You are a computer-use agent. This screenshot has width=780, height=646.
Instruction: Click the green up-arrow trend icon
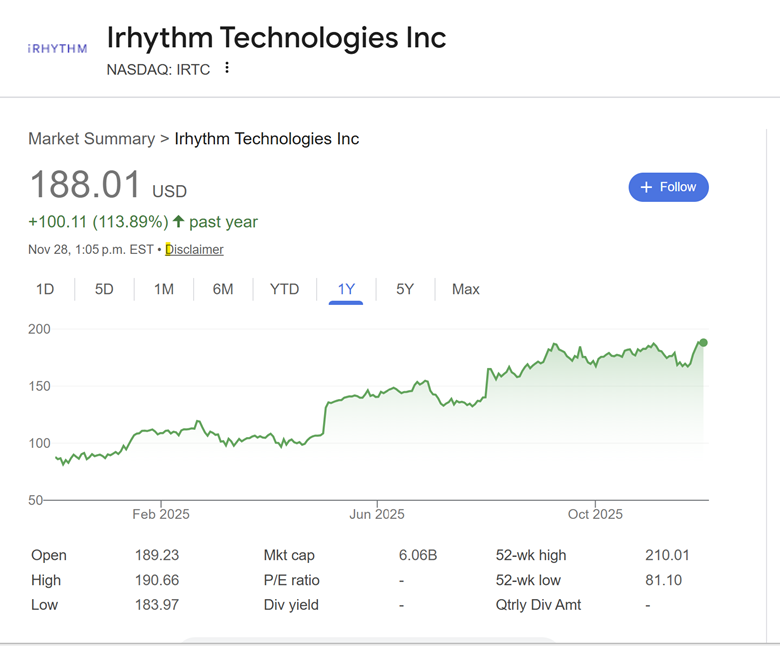179,222
